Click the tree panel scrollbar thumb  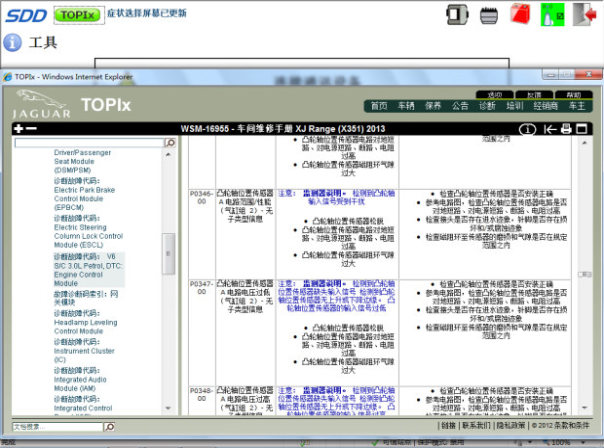[x=168, y=253]
